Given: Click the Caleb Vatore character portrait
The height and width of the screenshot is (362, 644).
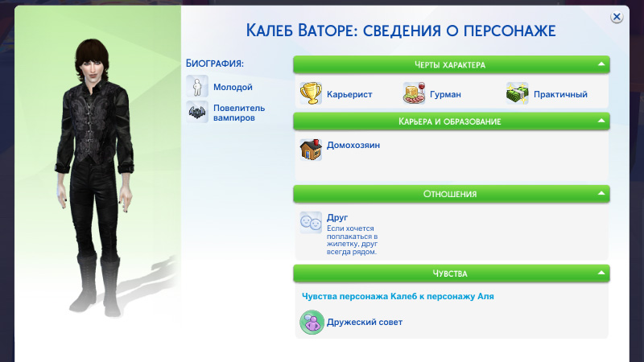Looking at the screenshot, I should click(x=94, y=177).
